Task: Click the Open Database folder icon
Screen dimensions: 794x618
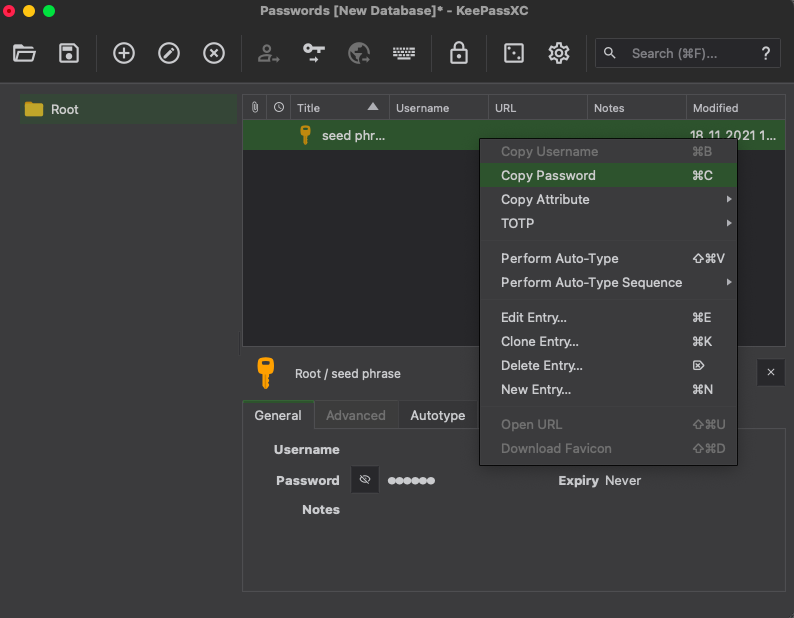Action: pos(24,53)
